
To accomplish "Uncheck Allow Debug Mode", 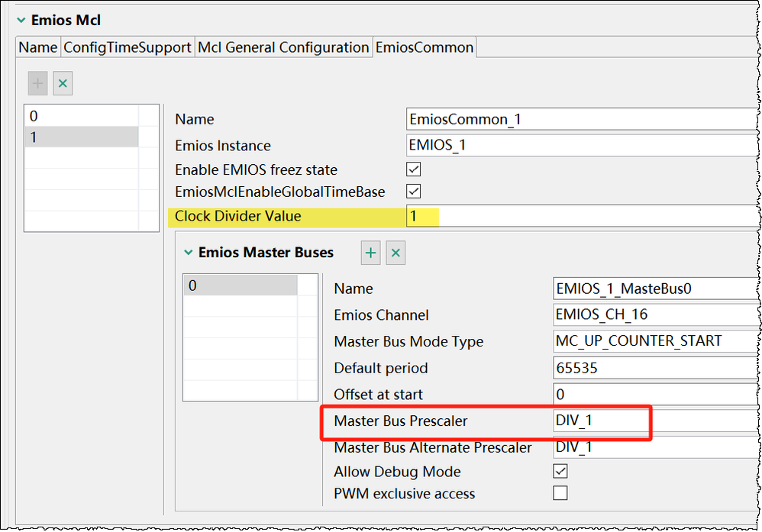I will (560, 471).
